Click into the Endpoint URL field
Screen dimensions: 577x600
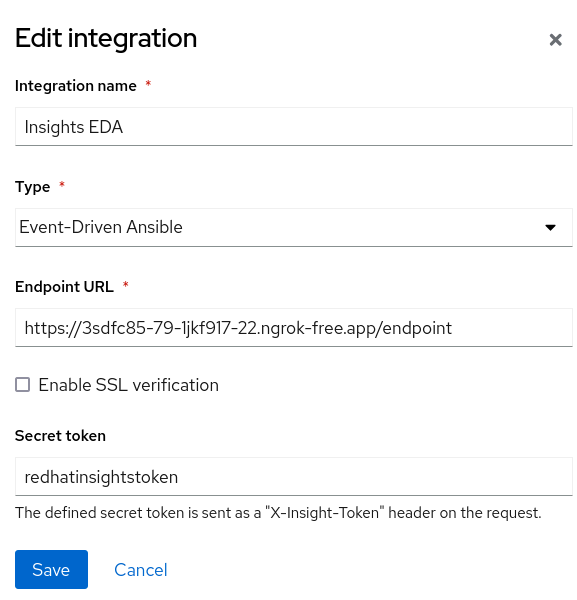293,328
